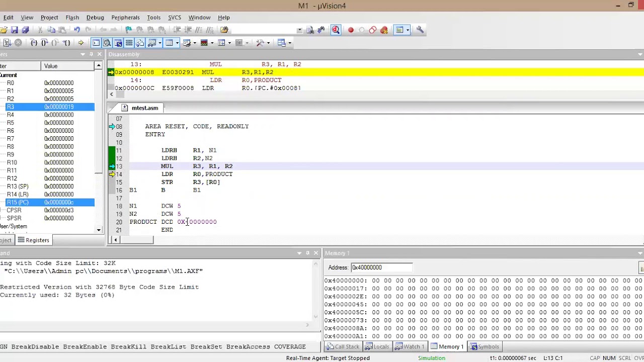The image size is (644, 362).
Task: Open the Flash menu
Action: (72, 18)
